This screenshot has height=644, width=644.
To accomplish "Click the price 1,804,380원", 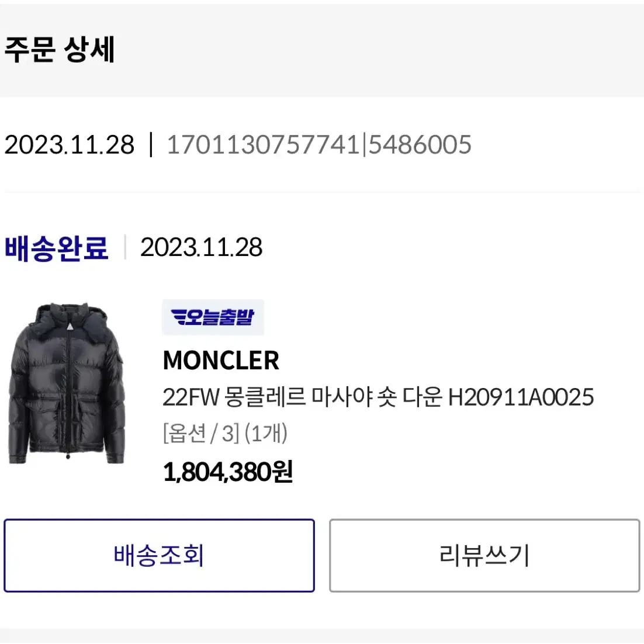I will point(227,472).
